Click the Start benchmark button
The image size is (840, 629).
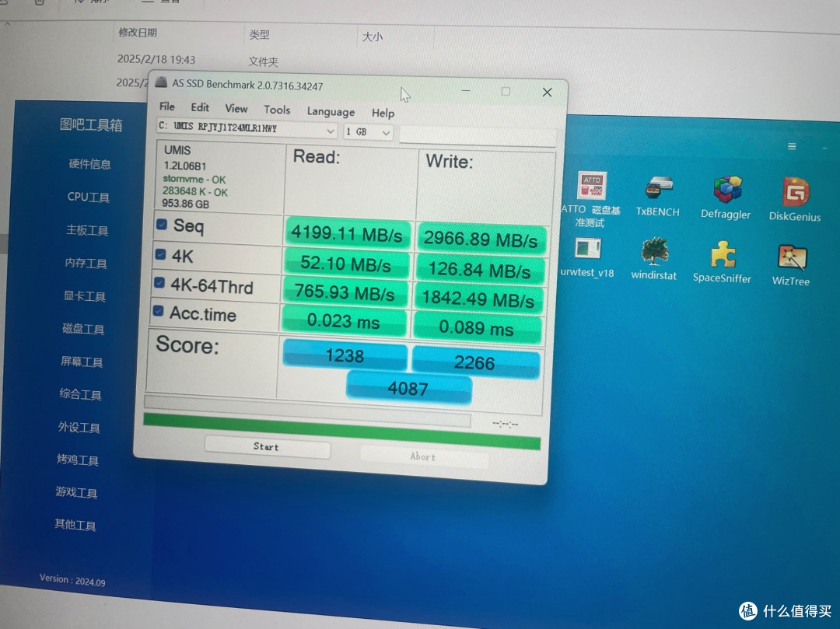pos(268,446)
